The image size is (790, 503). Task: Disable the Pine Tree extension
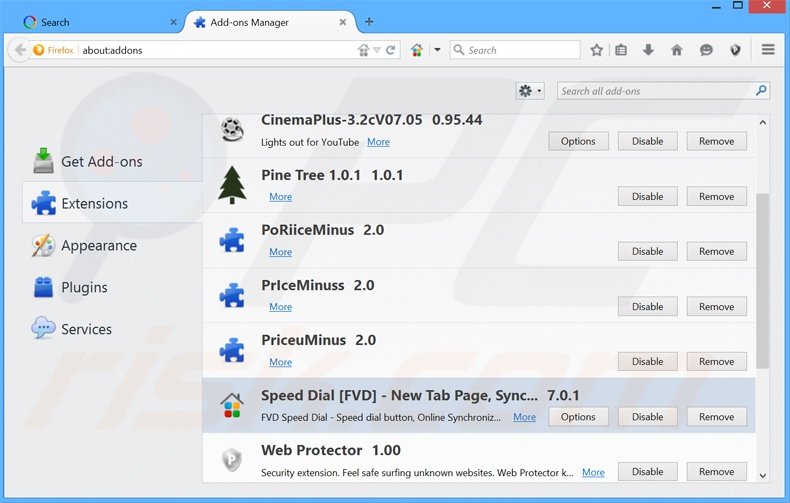(x=647, y=197)
